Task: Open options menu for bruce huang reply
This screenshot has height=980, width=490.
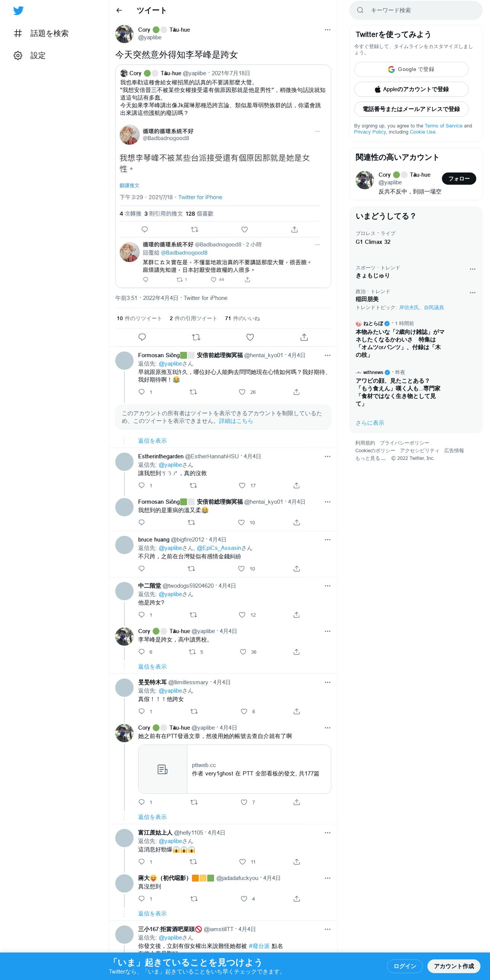Action: click(x=327, y=540)
